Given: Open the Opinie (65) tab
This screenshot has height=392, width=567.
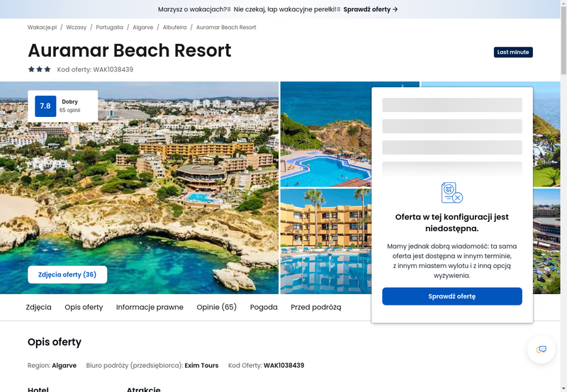Looking at the screenshot, I should pyautogui.click(x=217, y=307).
